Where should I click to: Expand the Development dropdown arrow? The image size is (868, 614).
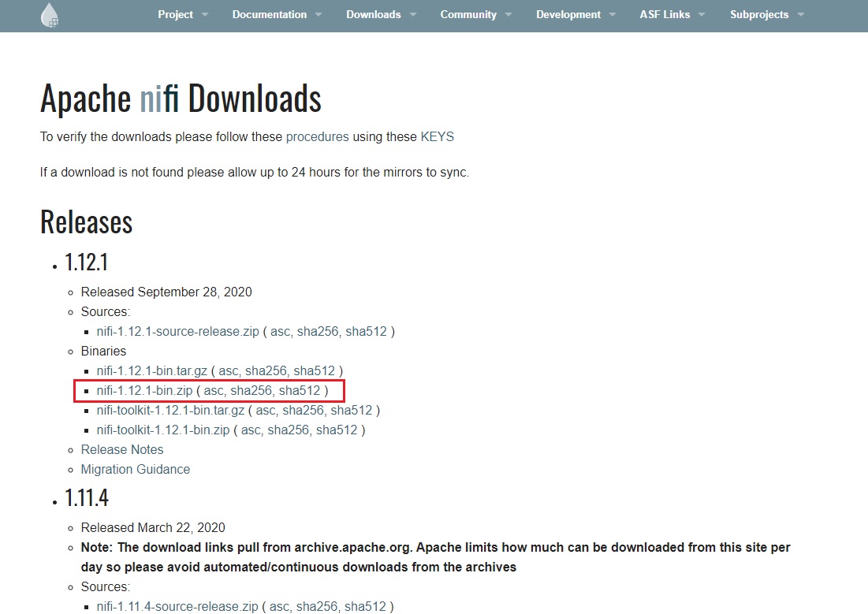tap(613, 15)
